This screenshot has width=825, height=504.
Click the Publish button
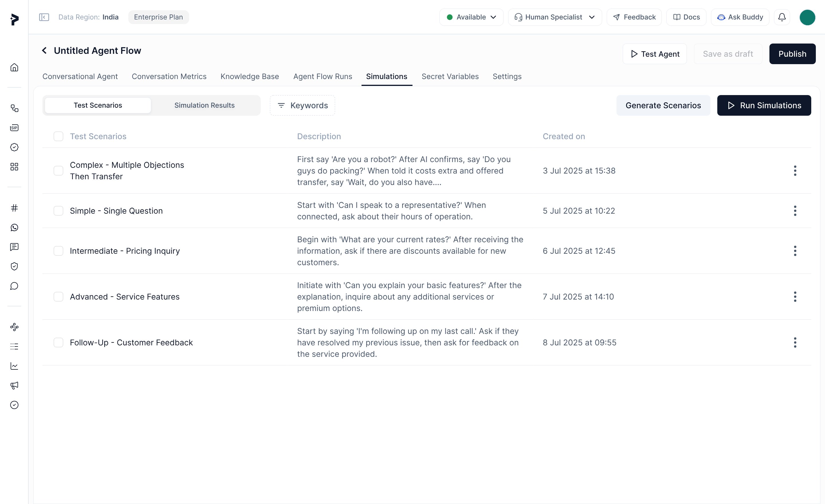tap(792, 54)
